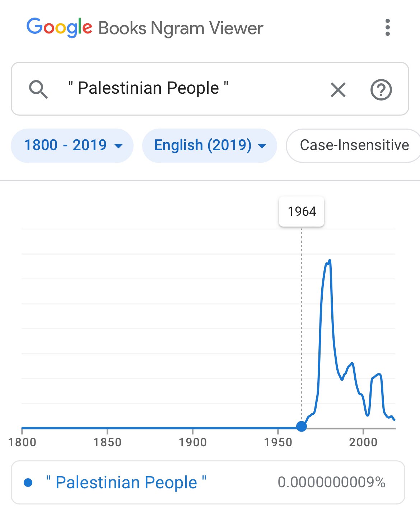
Task: Click the 2000 x-axis label
Action: [363, 442]
